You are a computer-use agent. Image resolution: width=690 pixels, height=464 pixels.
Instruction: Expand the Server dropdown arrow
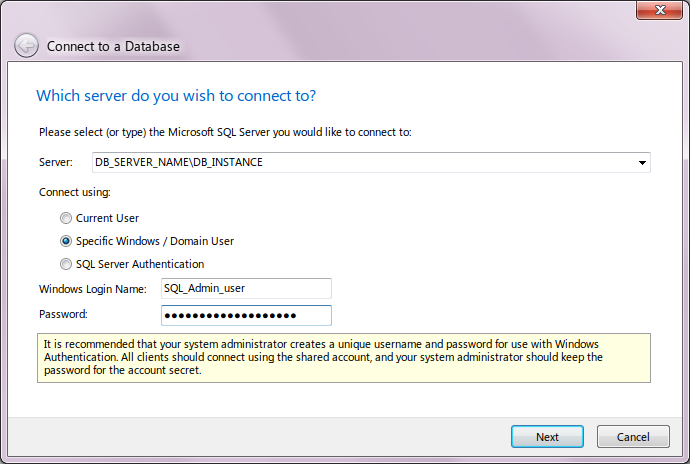click(x=640, y=162)
